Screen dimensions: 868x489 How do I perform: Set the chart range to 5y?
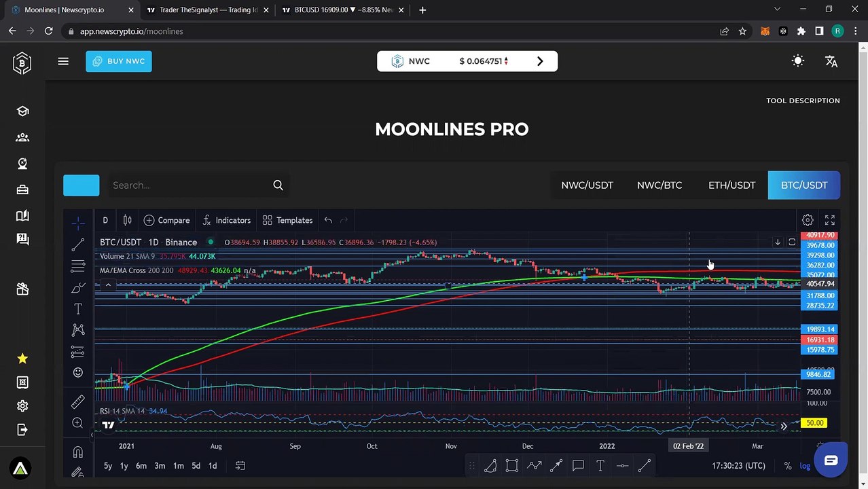108,466
